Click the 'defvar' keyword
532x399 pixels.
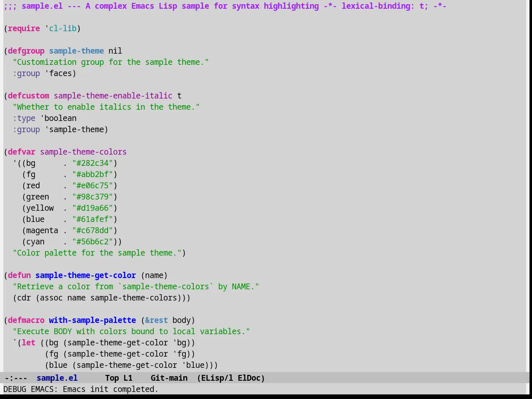click(22, 152)
